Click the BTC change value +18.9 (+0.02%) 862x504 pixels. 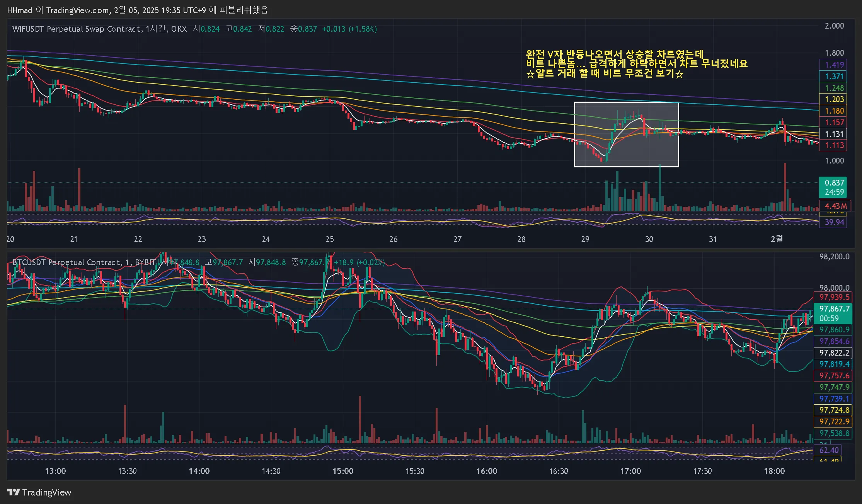point(359,262)
